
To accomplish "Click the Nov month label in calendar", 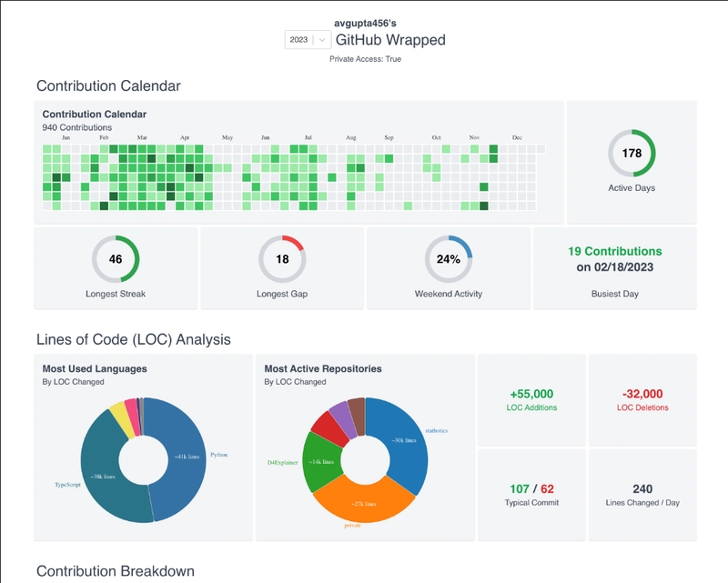I will (474, 137).
